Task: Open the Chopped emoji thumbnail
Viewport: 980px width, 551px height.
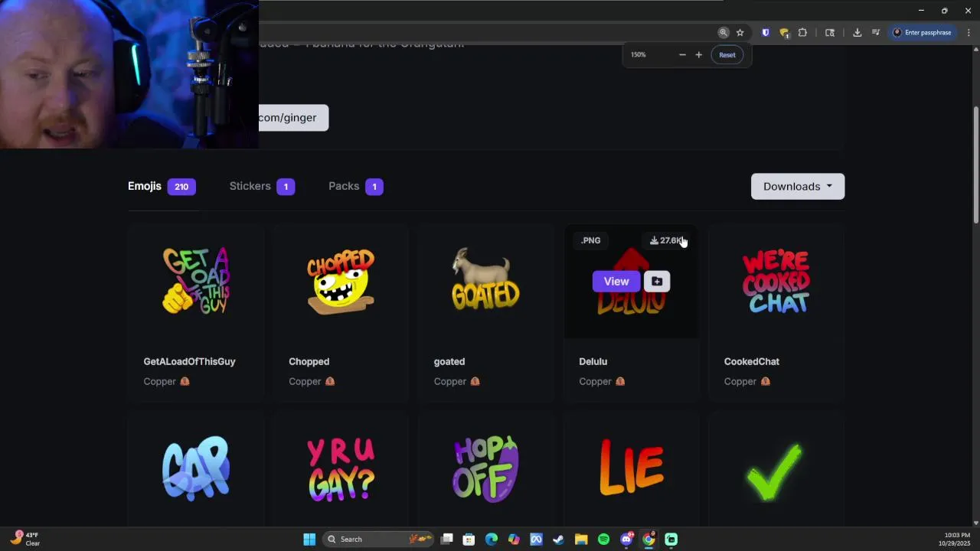Action: 341,281
